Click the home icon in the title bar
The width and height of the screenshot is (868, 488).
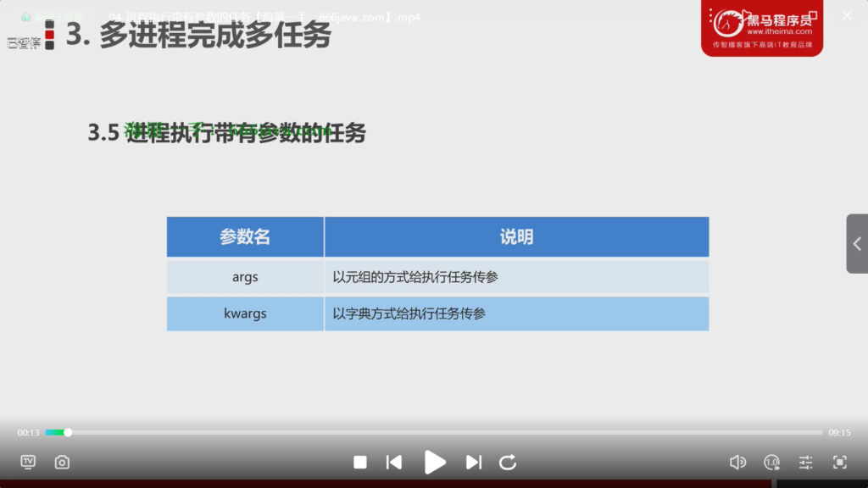[x=26, y=17]
